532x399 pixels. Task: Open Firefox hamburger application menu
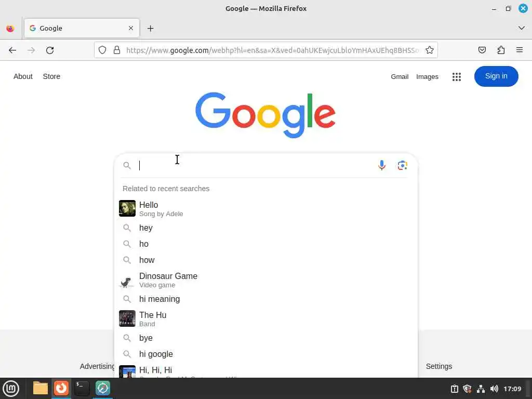click(520, 50)
